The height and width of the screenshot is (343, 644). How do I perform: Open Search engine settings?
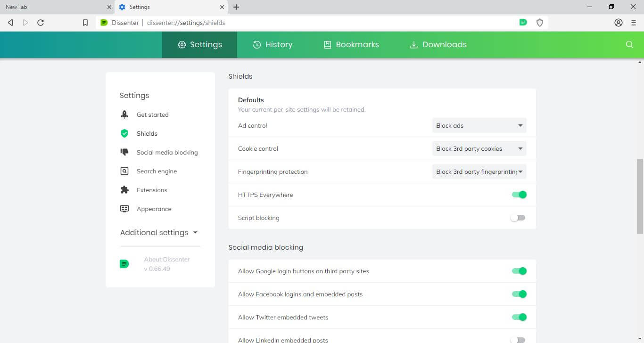157,171
